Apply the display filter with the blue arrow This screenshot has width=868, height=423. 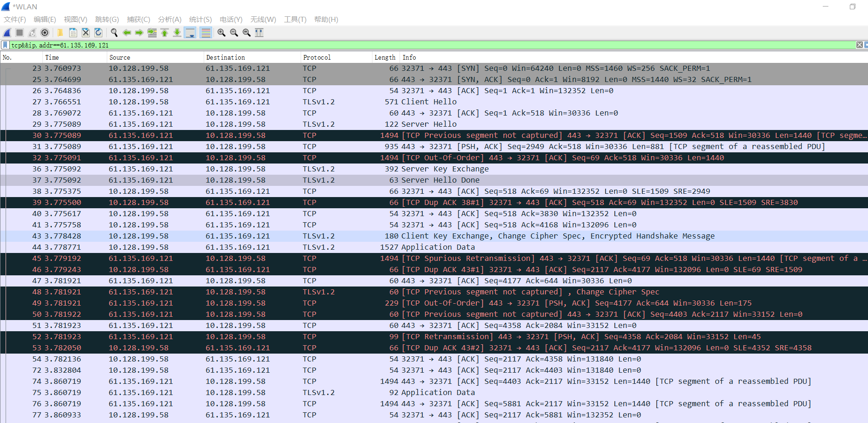click(x=867, y=45)
